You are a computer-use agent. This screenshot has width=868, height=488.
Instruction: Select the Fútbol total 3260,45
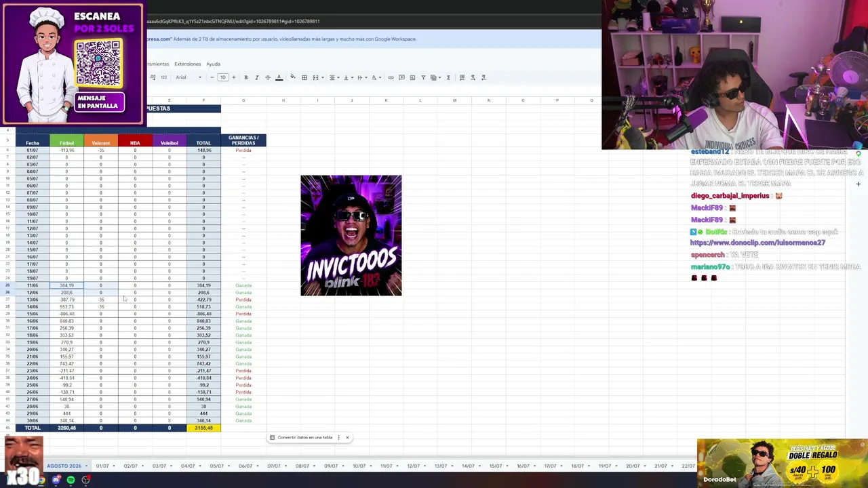[66, 428]
